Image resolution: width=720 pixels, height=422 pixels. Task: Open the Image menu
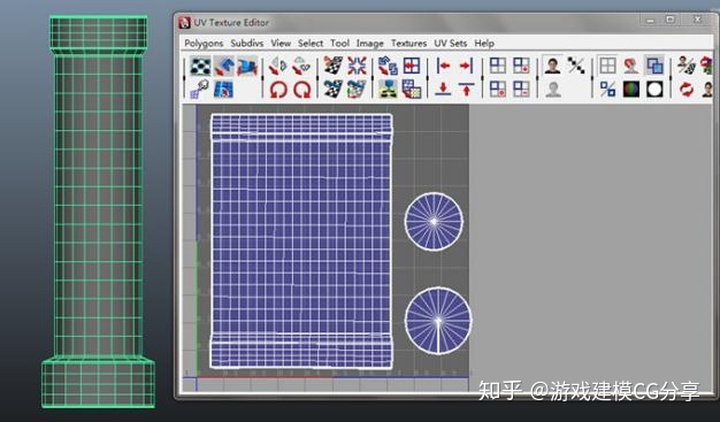click(370, 43)
